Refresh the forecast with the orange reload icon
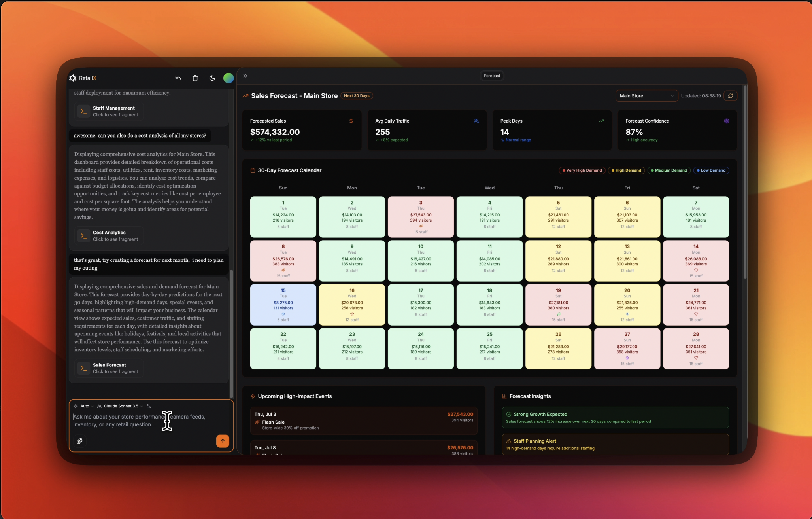 [730, 96]
